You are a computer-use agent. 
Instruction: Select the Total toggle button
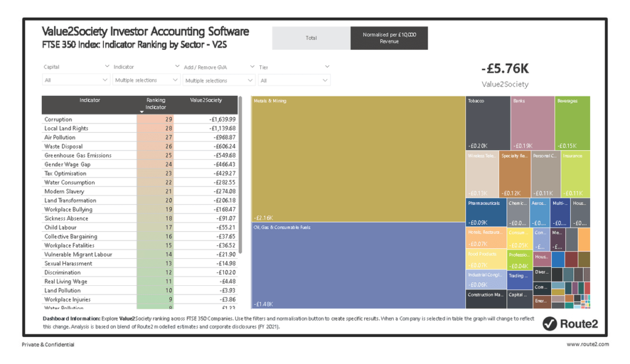coord(311,38)
